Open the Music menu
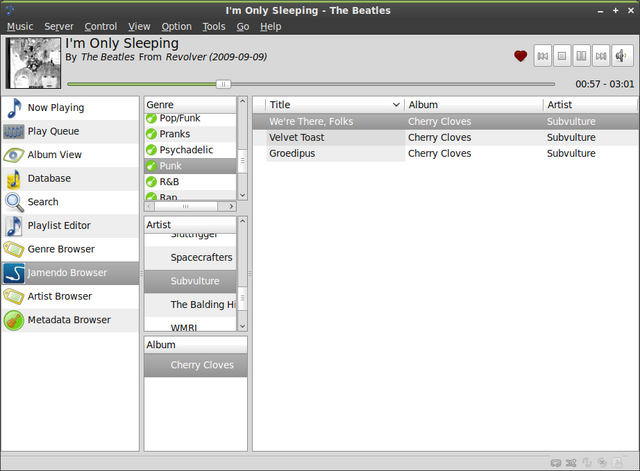 pos(20,27)
